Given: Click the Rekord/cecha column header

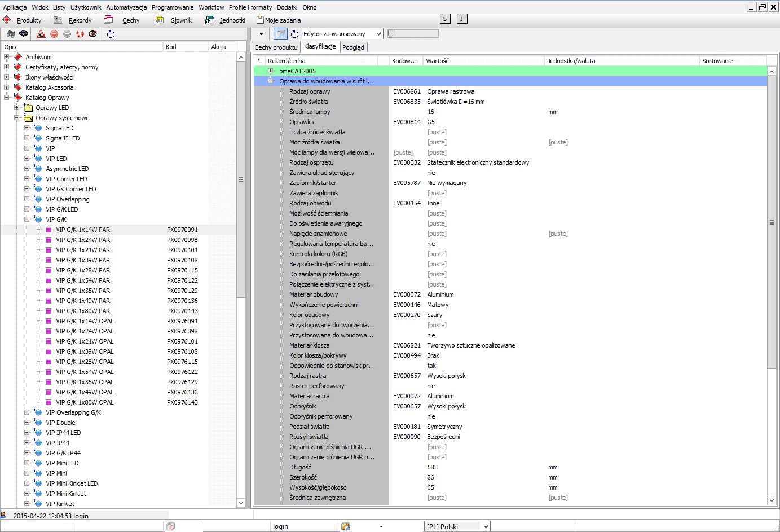Looking at the screenshot, I should [321, 61].
